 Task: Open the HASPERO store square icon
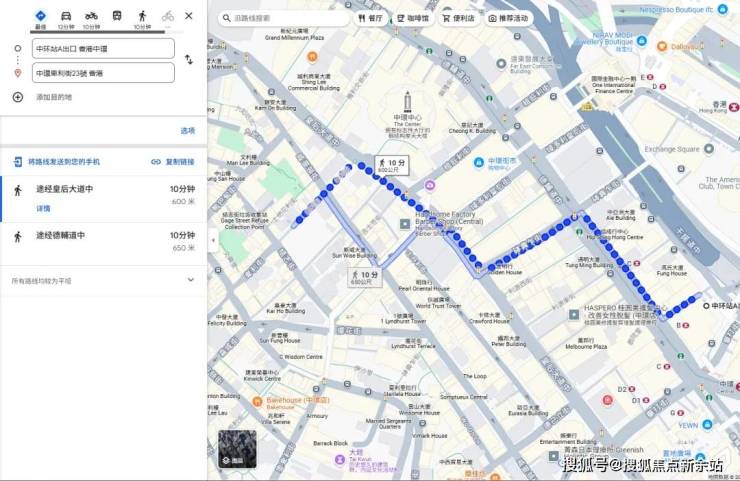(x=574, y=314)
